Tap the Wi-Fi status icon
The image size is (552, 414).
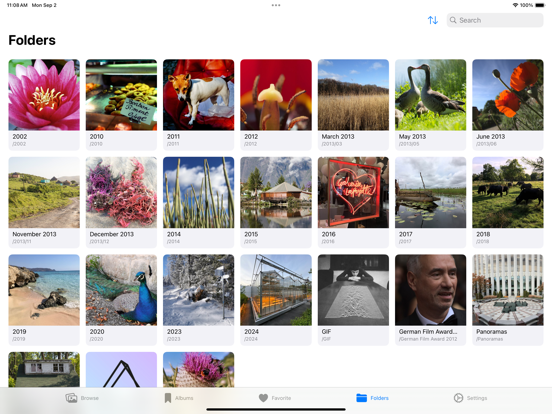[x=515, y=5]
